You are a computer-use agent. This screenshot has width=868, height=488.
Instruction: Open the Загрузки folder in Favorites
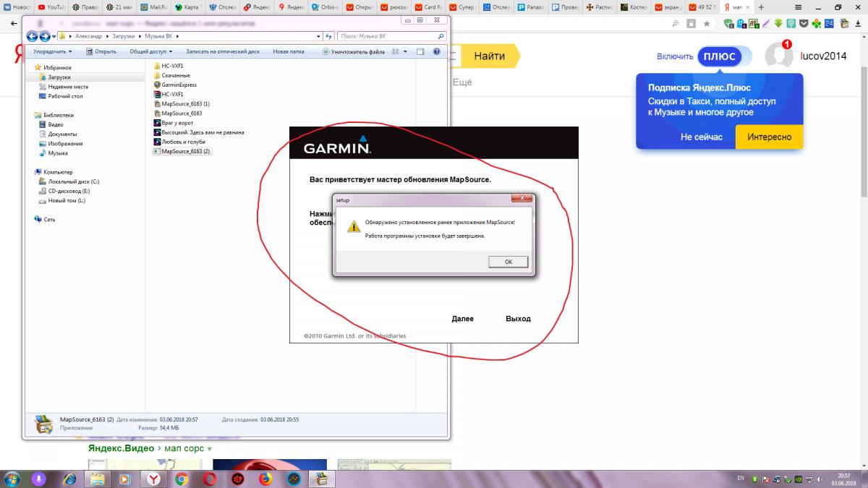pos(59,77)
